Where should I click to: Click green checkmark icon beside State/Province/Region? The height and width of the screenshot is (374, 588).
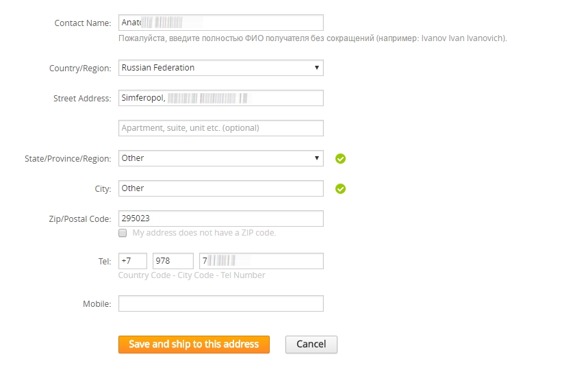pyautogui.click(x=340, y=159)
